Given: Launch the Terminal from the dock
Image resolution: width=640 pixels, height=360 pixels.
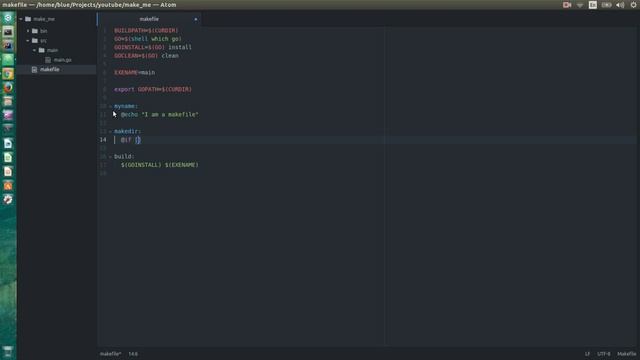Looking at the screenshot, I should coord(8,32).
